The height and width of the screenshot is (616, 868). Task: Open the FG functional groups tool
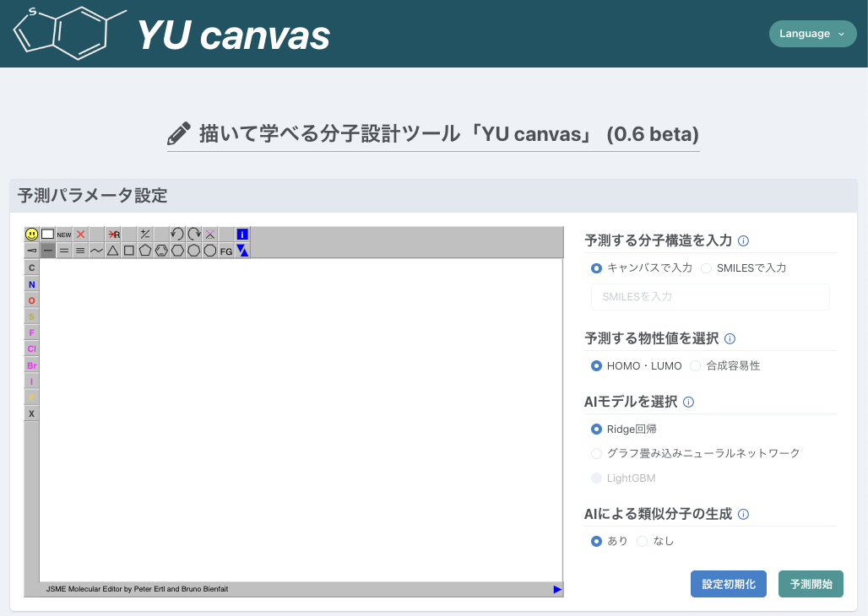click(x=226, y=251)
